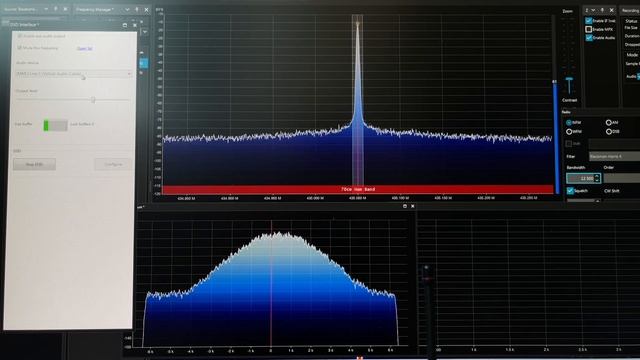Toggle the Enable aux audio output checkbox
Viewport: 640px width, 360px height.
click(19, 36)
